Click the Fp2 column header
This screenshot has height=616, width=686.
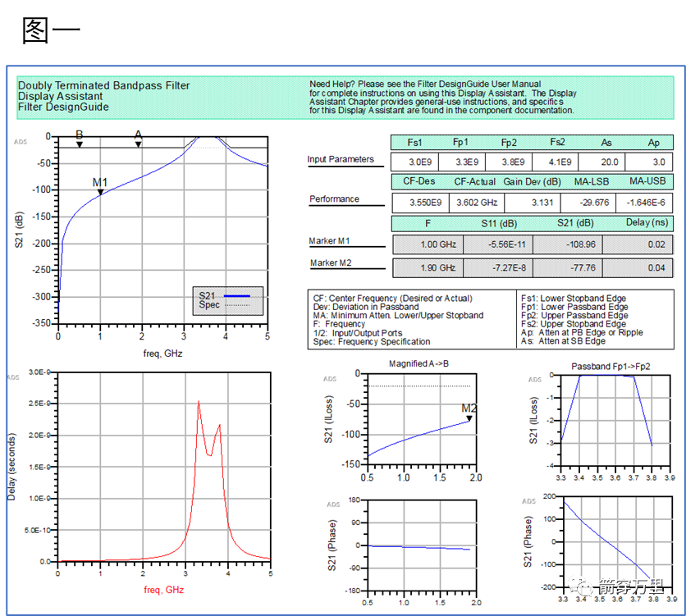click(x=509, y=143)
